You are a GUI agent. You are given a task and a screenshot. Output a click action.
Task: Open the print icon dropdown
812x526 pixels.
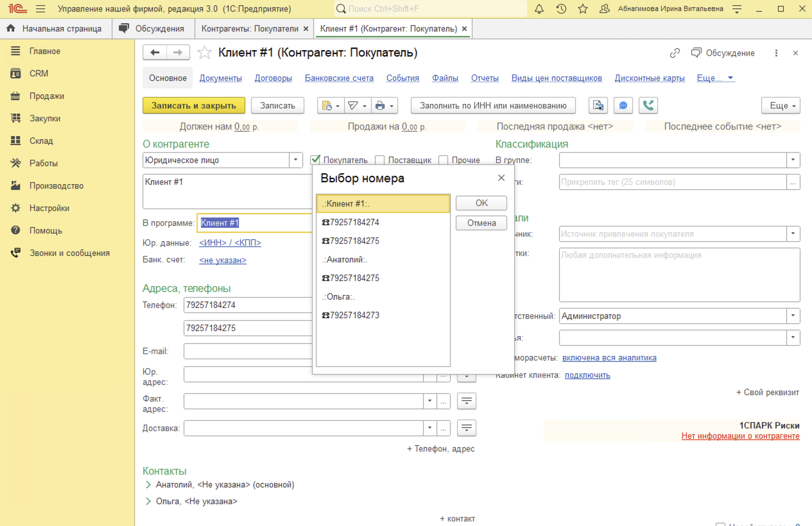pyautogui.click(x=385, y=106)
